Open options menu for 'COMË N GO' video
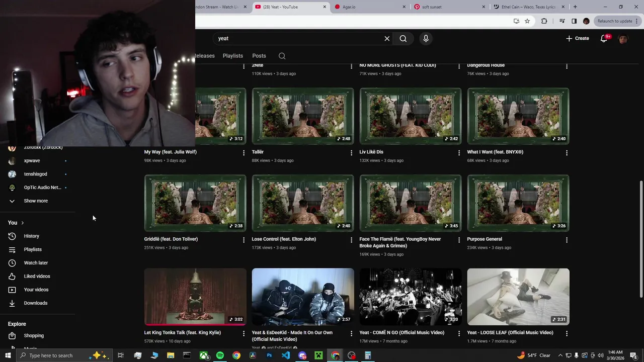Screen dimensions: 644x362 459,333
